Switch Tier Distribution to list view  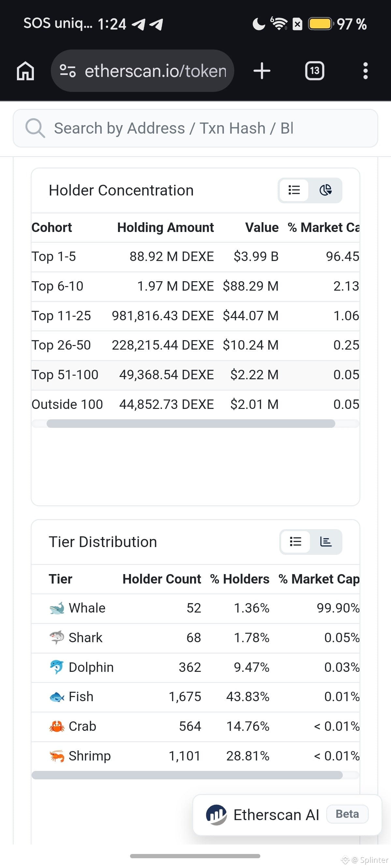coord(295,542)
